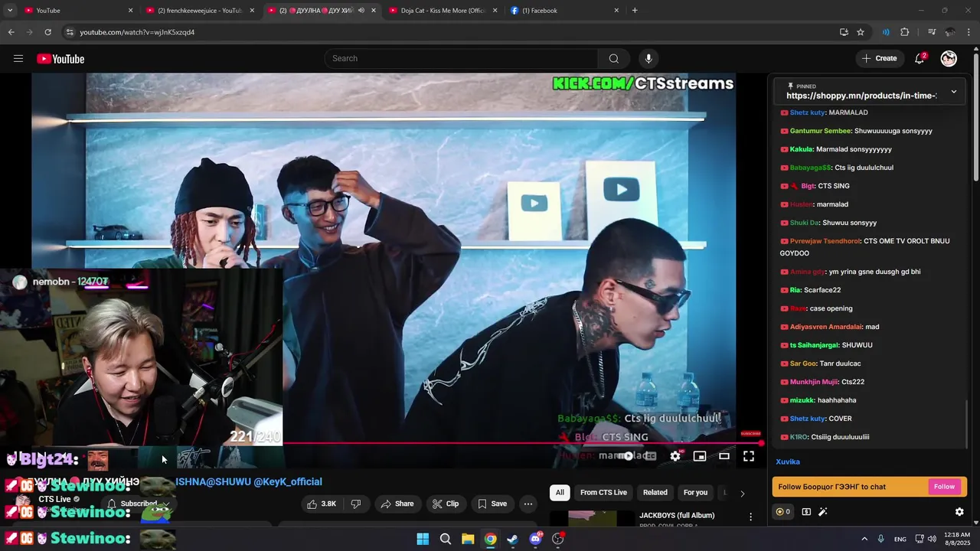Viewport: 980px width, 551px height.
Task: Click the Chrome address bar URL
Action: pos(137,32)
